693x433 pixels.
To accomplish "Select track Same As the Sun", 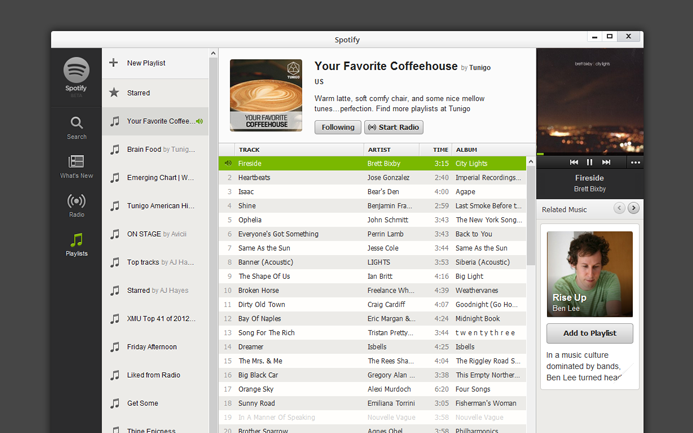I will pos(372,248).
